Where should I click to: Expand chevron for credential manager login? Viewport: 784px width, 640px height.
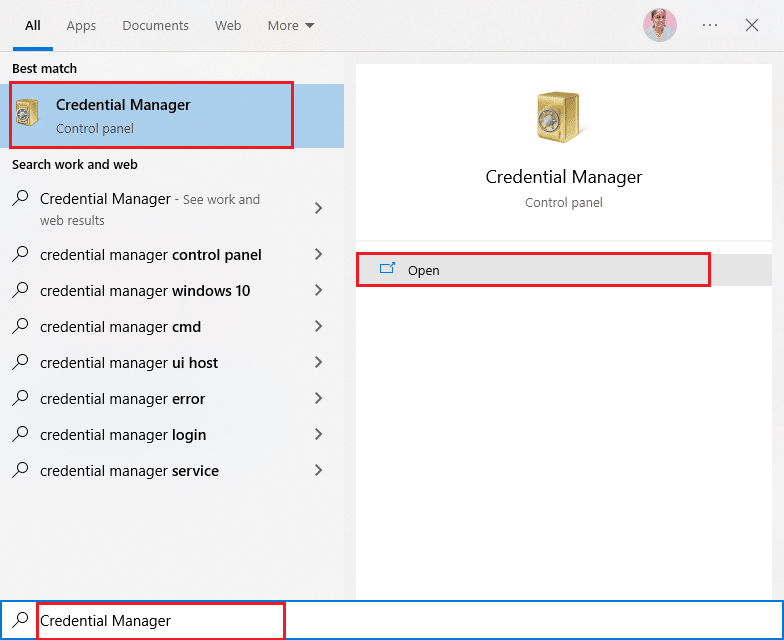(318, 434)
